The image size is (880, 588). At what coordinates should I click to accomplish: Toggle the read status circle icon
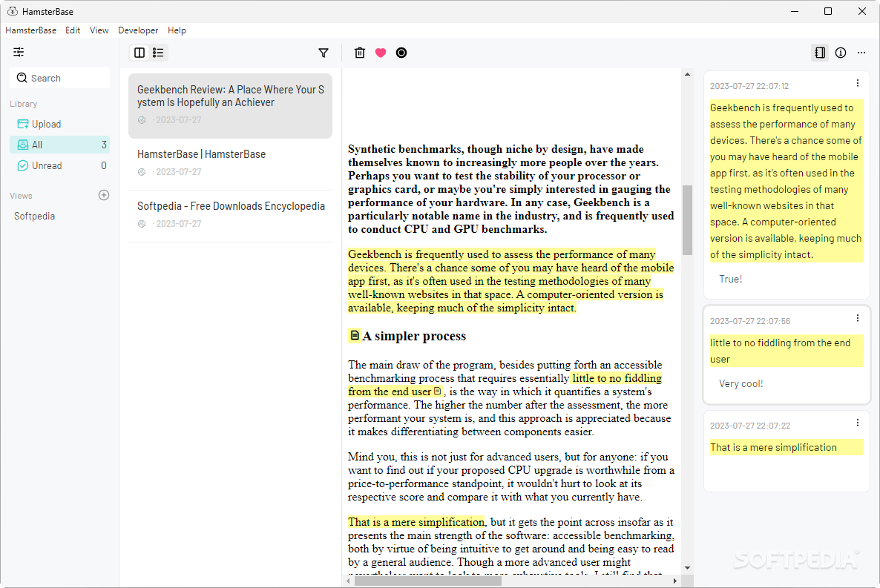401,53
